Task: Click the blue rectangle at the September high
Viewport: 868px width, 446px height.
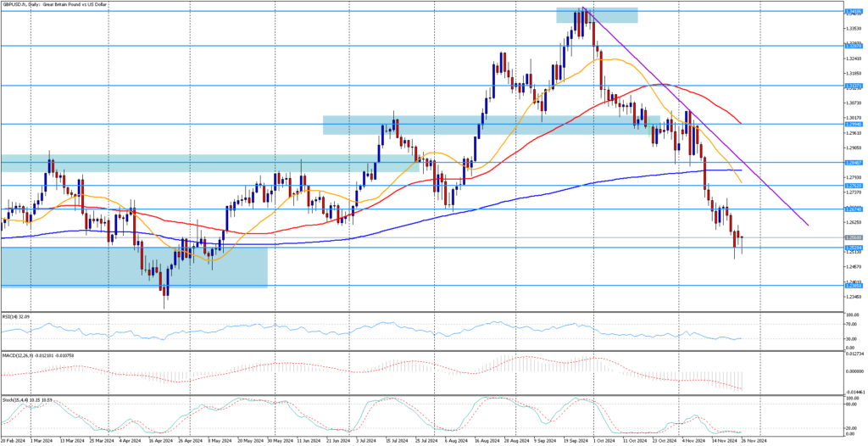Action: point(597,15)
